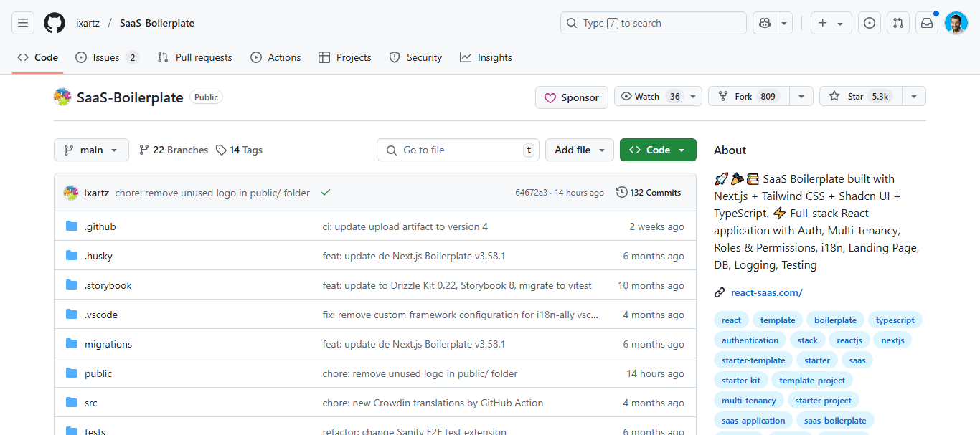This screenshot has width=980, height=435.
Task: Open latest commit message about unused logo
Action: (212, 193)
